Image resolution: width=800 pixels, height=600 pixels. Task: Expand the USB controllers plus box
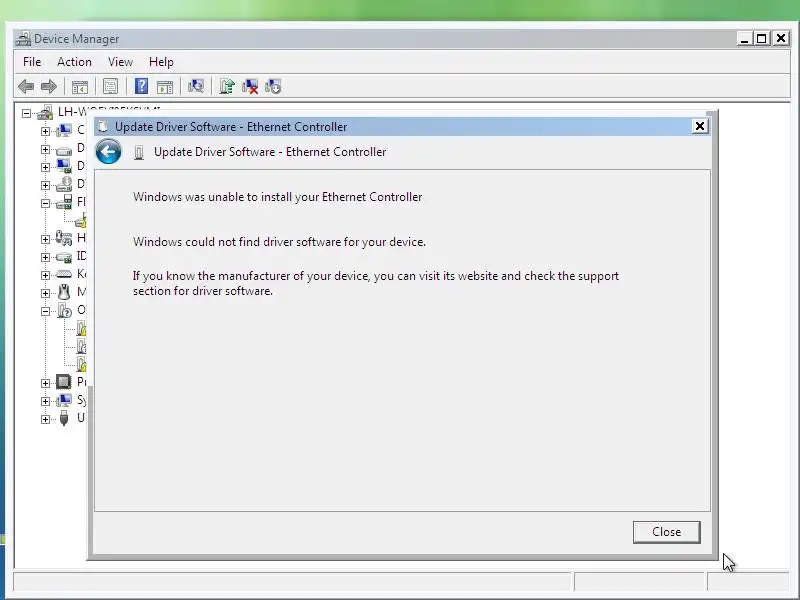[45, 419]
